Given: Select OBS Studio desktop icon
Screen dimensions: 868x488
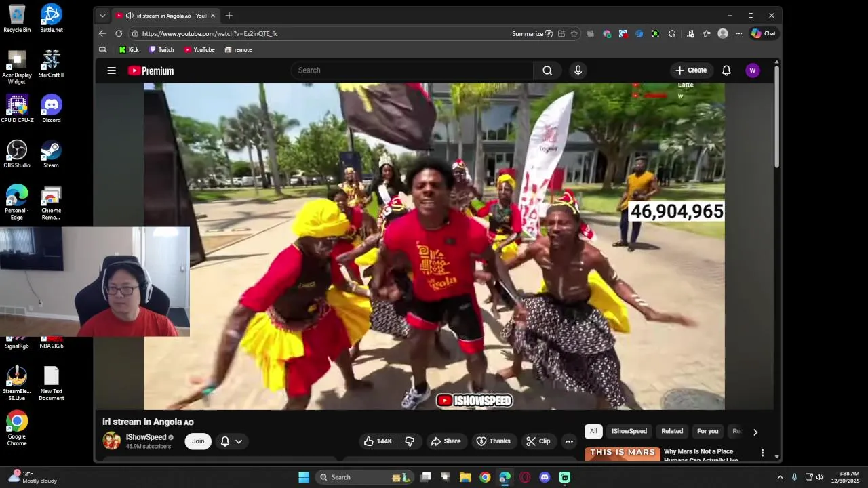Looking at the screenshot, I should (17, 154).
